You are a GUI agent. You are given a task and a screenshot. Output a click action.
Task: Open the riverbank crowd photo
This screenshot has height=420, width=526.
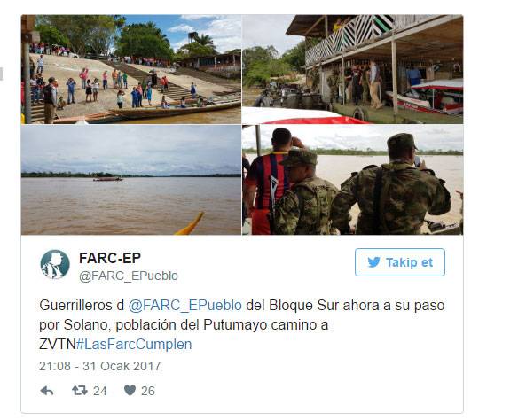point(130,69)
